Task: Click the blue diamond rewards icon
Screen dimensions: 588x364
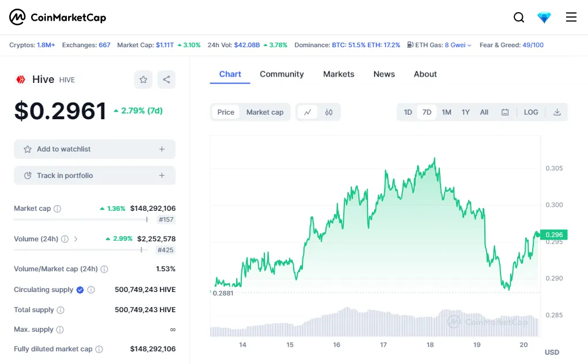Action: 544,17
